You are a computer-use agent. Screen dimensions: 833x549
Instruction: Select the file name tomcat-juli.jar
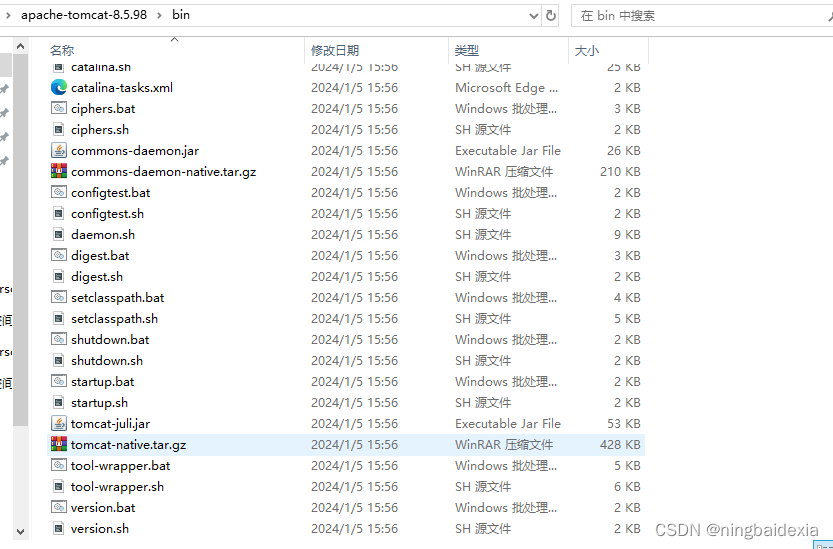tap(110, 424)
